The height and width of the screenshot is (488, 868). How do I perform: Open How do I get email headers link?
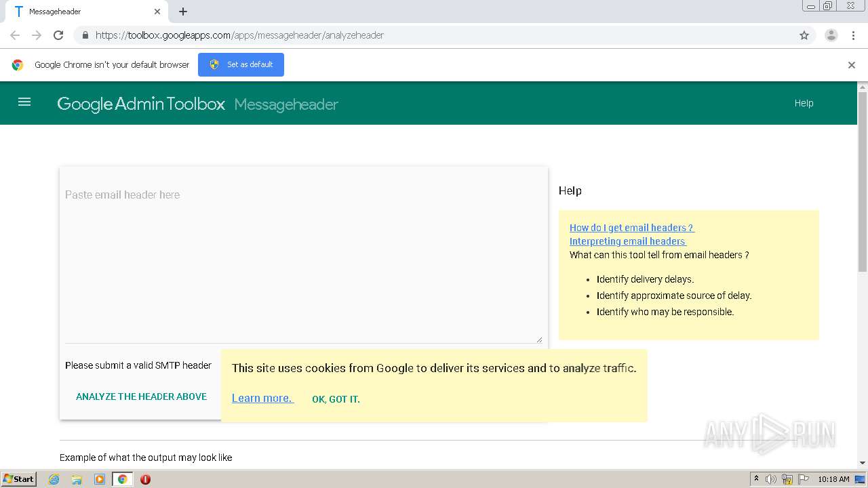(632, 228)
